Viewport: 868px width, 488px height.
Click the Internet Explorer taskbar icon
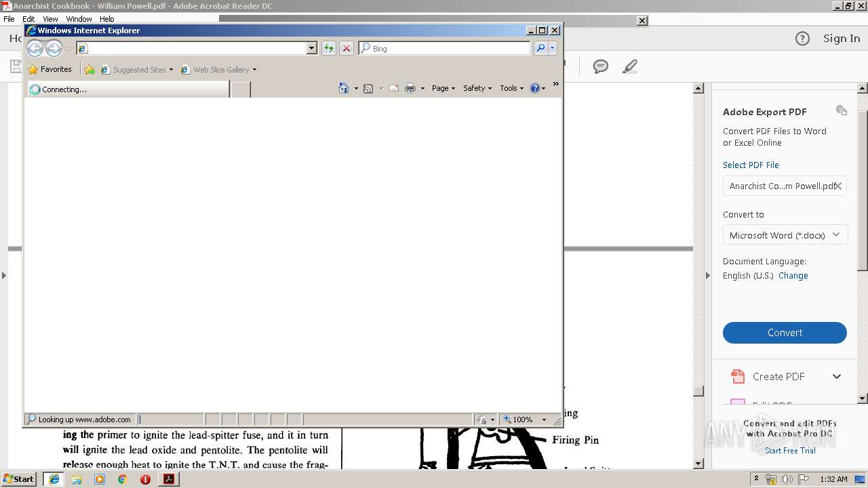tap(54, 479)
